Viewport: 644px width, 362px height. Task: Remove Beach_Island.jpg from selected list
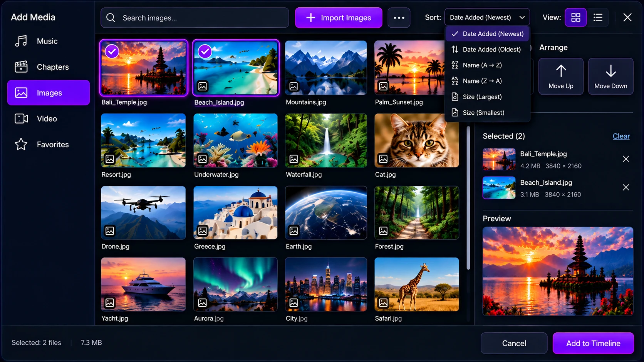[x=626, y=187]
